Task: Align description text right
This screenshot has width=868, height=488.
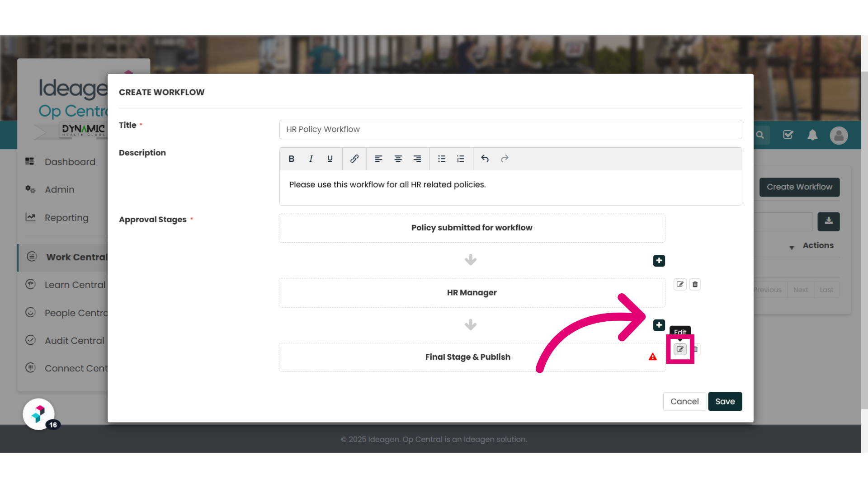Action: [417, 159]
